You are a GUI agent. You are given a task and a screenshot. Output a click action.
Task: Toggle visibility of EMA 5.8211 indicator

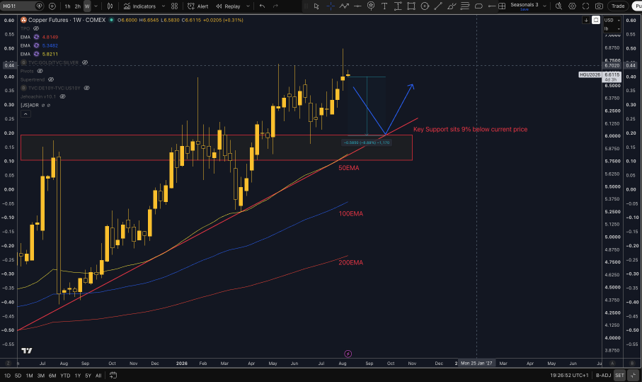click(x=36, y=54)
